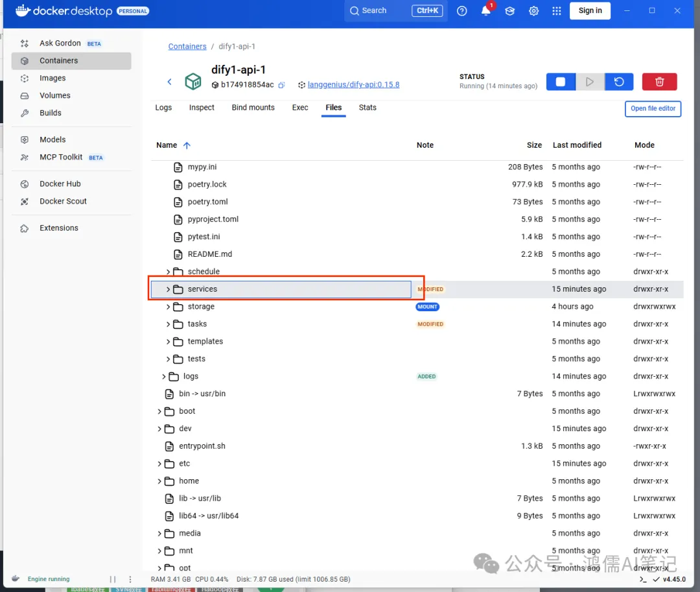The width and height of the screenshot is (700, 592).
Task: Open the apps grid icon
Action: coord(556,11)
